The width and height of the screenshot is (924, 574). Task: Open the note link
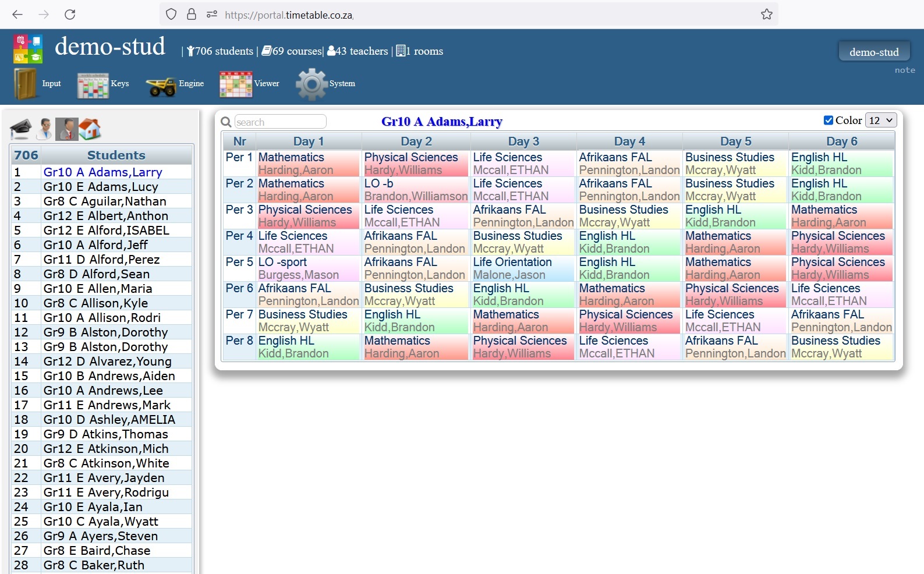[905, 70]
